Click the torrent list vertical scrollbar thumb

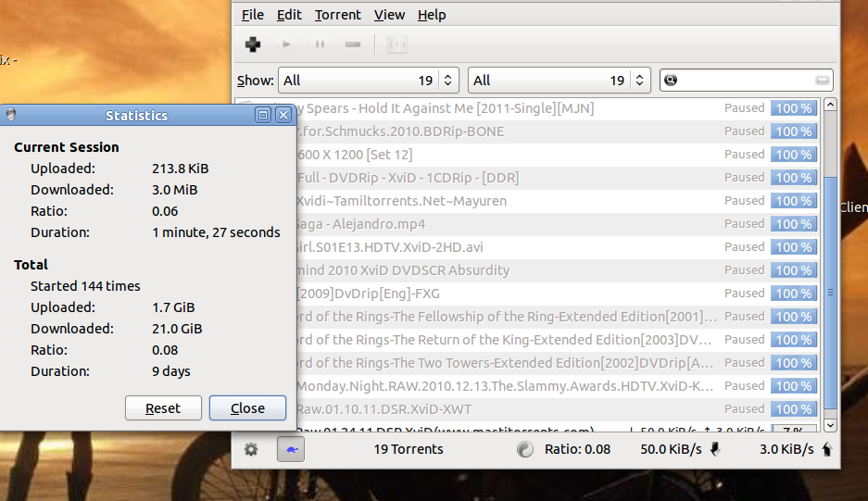coord(830,293)
